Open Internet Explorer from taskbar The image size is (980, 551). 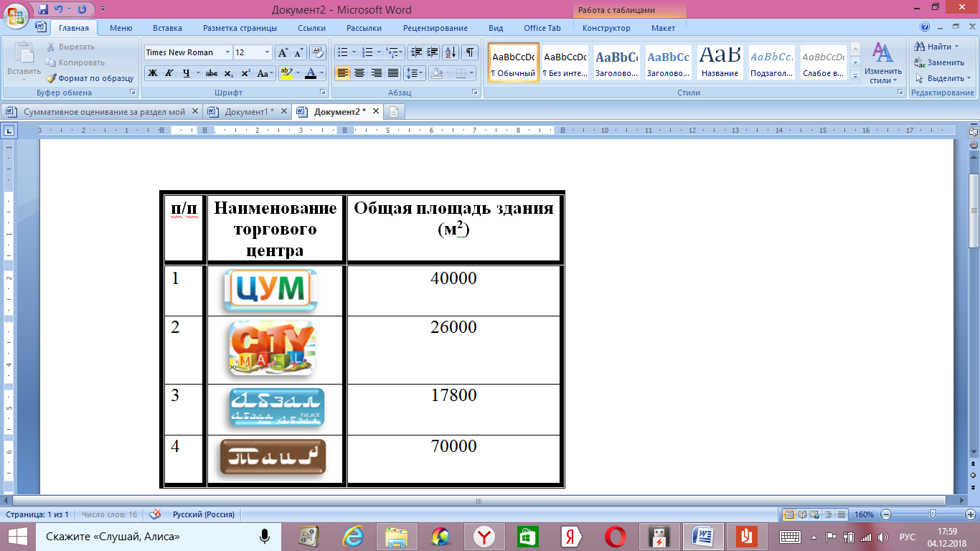click(x=353, y=536)
